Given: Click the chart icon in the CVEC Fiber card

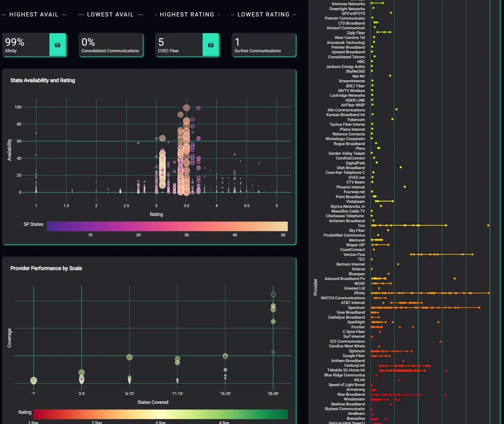Looking at the screenshot, I should (x=211, y=44).
